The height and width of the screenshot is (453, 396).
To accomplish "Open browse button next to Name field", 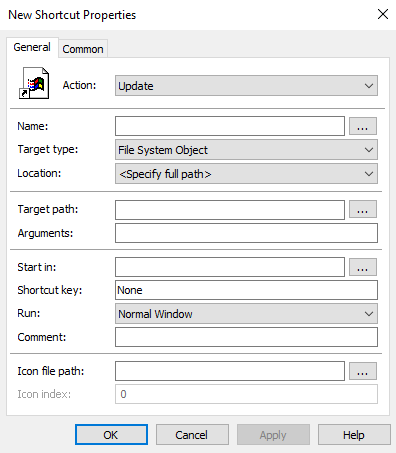I will 363,126.
